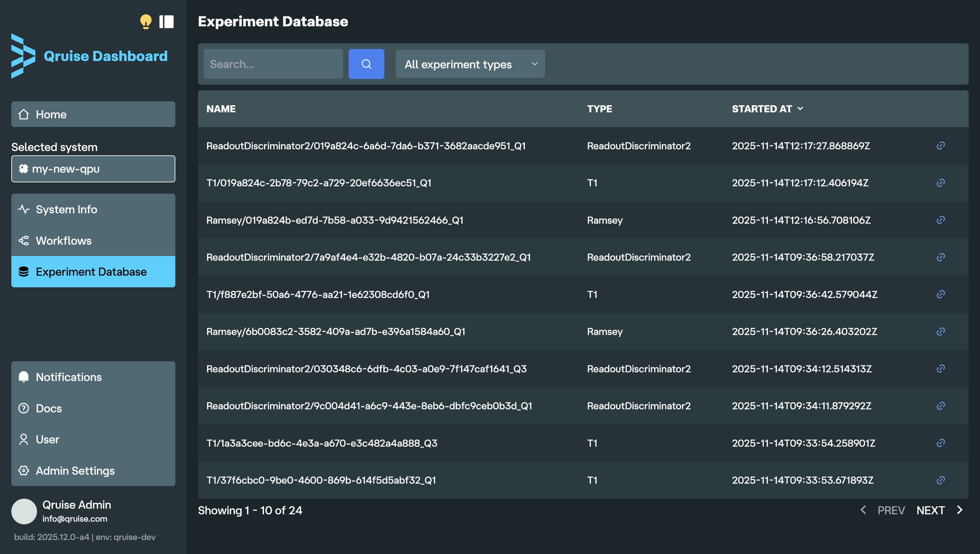Select the my-new-qpu system chip
This screenshot has height=554, width=980.
pos(93,169)
